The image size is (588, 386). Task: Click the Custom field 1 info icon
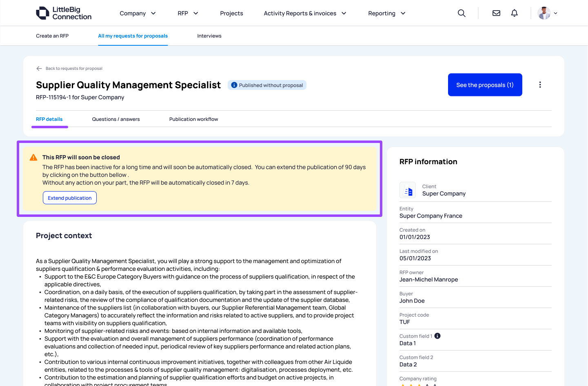[437, 336]
